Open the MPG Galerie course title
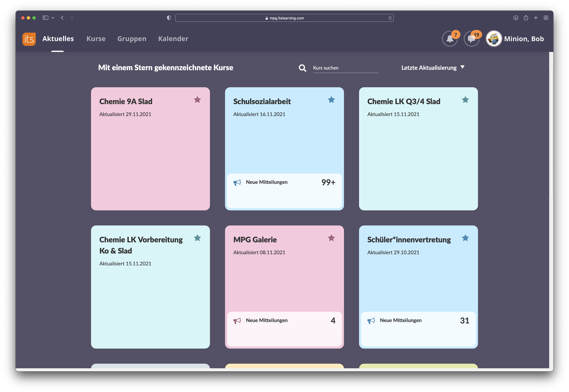 click(255, 240)
